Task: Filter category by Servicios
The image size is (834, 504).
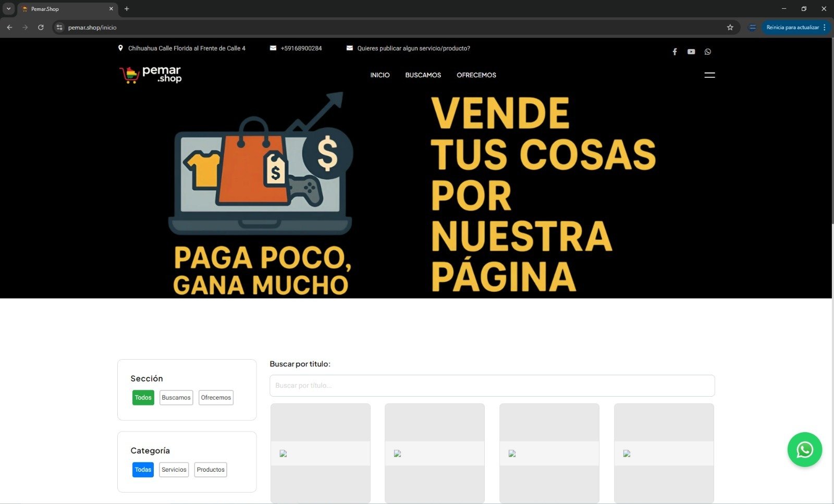Action: (174, 470)
